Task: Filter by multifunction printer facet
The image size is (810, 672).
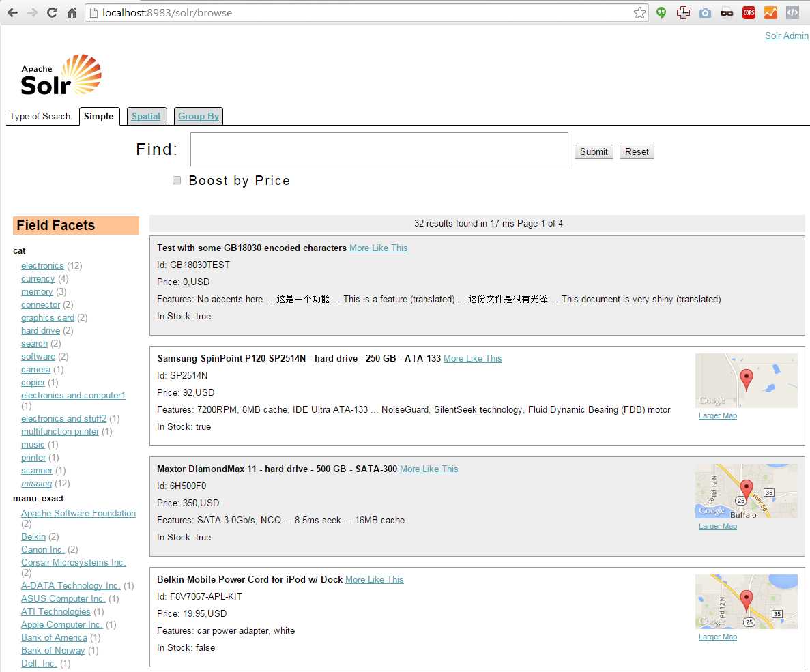Action: click(60, 431)
